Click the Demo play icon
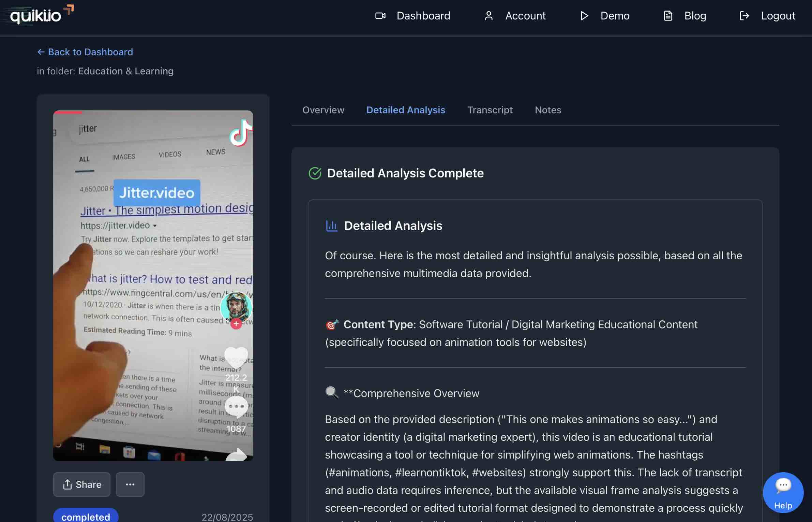The width and height of the screenshot is (812, 522). 584,16
